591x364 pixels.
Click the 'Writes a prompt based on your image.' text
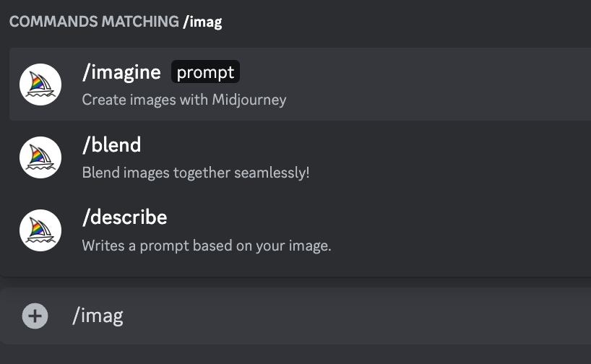coord(207,246)
